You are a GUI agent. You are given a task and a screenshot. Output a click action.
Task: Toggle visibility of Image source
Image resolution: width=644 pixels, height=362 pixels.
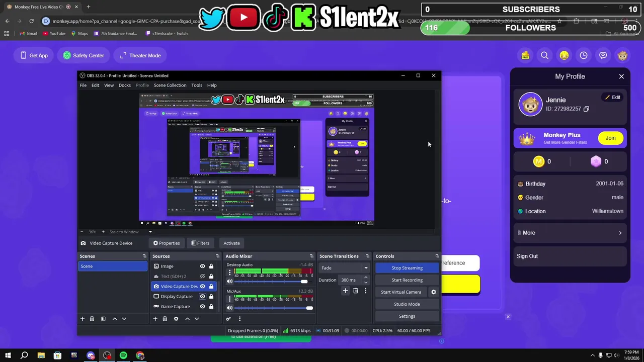click(x=202, y=266)
